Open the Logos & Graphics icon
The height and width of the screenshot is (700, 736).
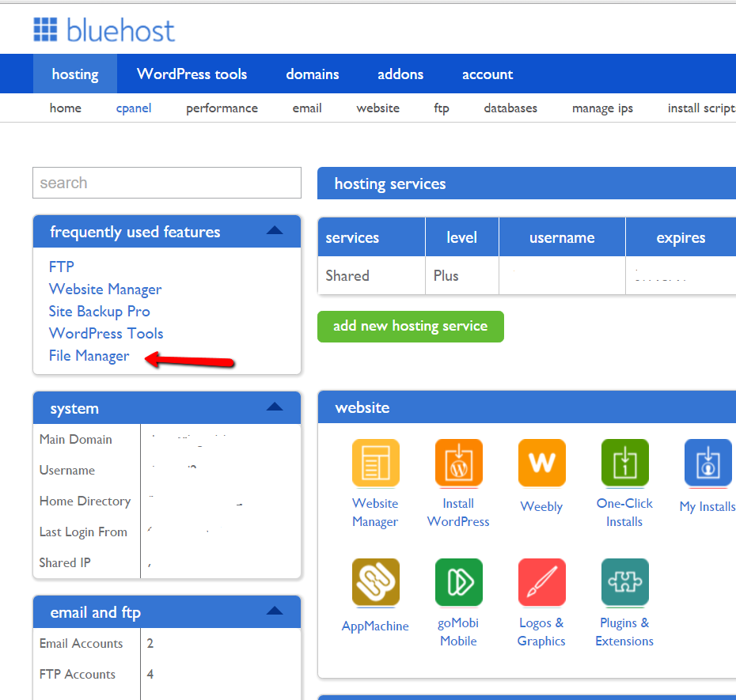[x=541, y=582]
